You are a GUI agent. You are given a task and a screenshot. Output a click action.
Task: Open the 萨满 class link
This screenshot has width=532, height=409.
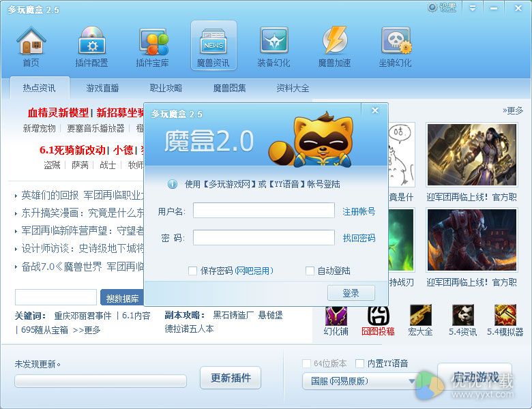click(80, 165)
